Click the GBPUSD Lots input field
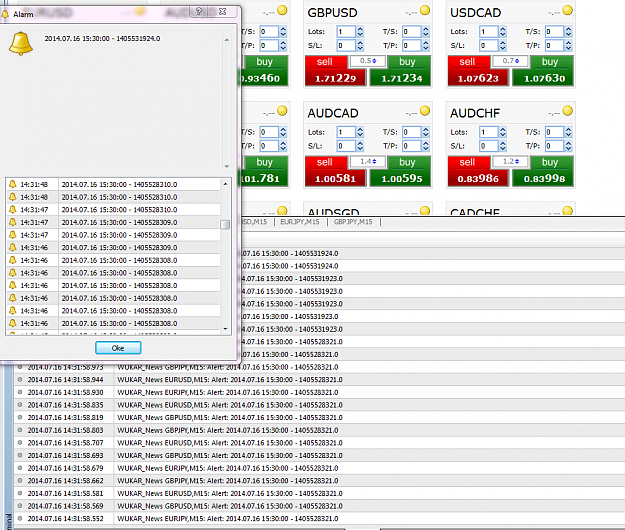 [346, 31]
